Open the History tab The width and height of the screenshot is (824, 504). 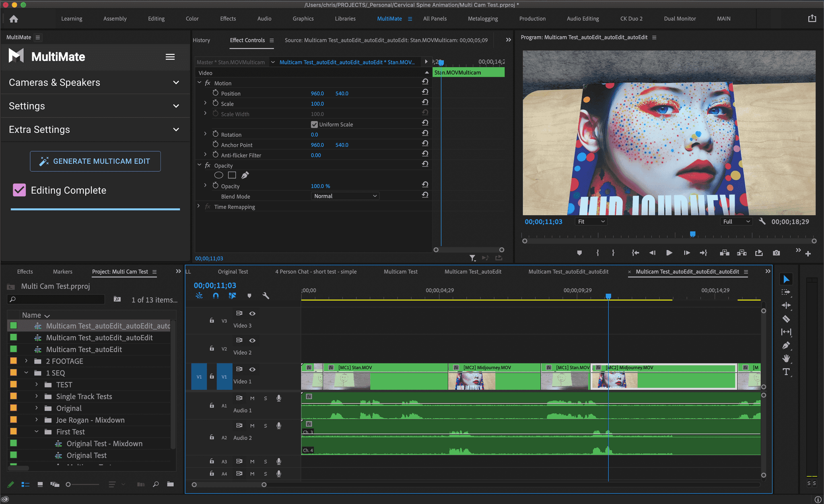click(201, 40)
